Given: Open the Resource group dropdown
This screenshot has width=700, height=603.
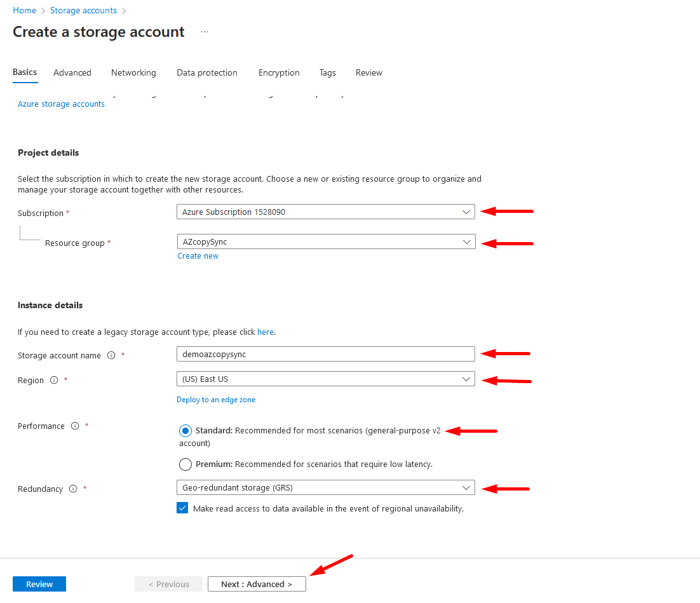Looking at the screenshot, I should 467,241.
